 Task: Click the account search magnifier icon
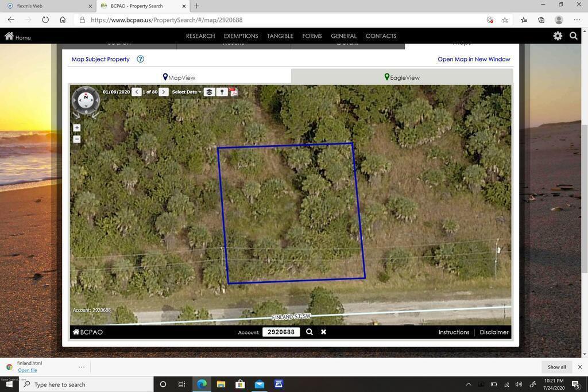click(310, 332)
